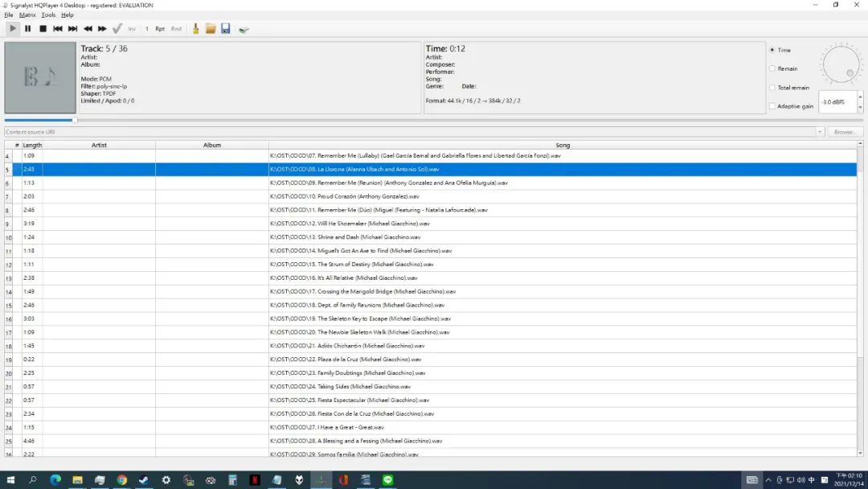Click the fast-forward seek icon
This screenshot has width=868, height=489.
click(x=102, y=29)
